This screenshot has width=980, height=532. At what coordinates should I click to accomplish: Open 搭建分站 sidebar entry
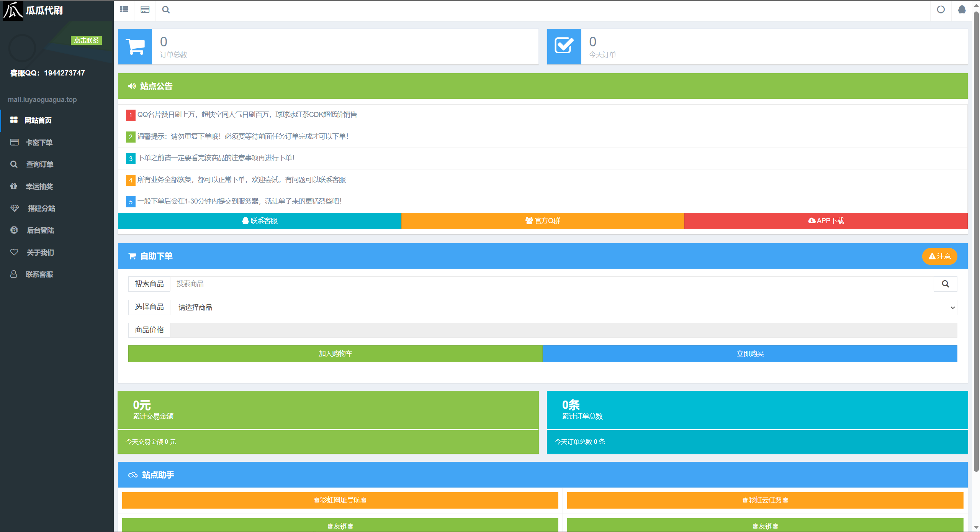coord(41,209)
